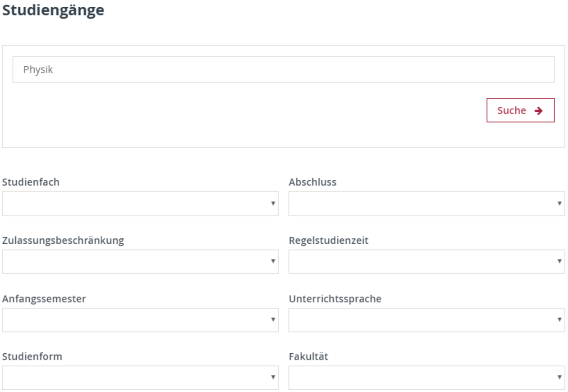
Task: Click the Fakultät dropdown's arrow icon
Action: pos(559,377)
